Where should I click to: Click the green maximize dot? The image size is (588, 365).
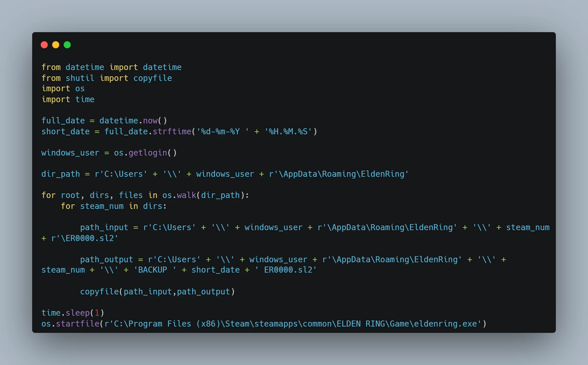tap(67, 45)
